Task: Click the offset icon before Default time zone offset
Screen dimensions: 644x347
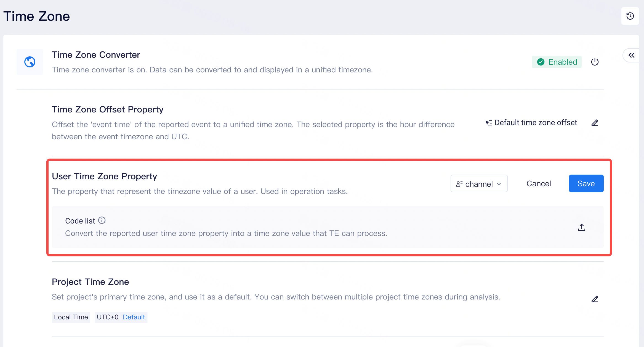Action: (x=489, y=123)
